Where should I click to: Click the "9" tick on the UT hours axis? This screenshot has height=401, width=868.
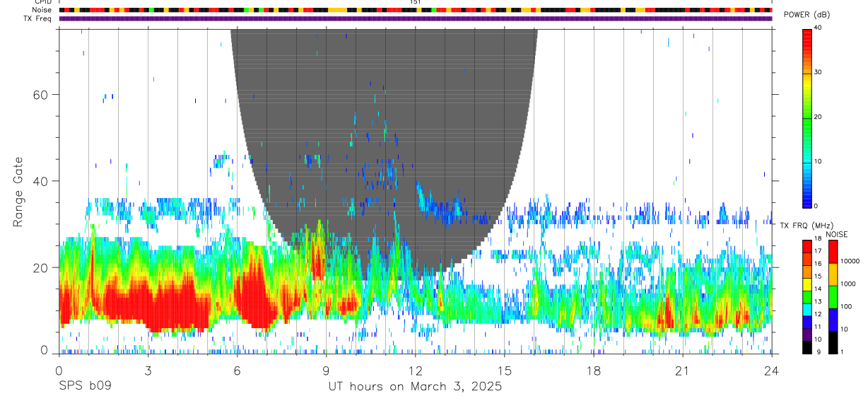(x=326, y=371)
